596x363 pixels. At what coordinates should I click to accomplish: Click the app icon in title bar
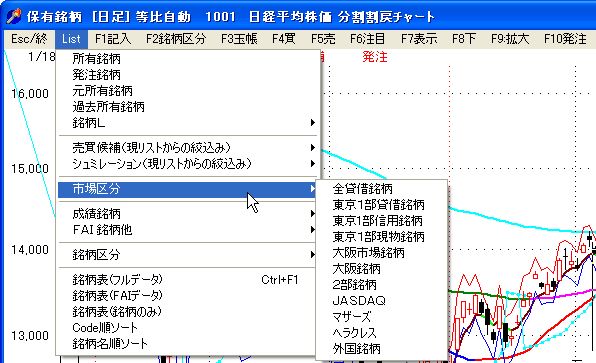point(13,16)
